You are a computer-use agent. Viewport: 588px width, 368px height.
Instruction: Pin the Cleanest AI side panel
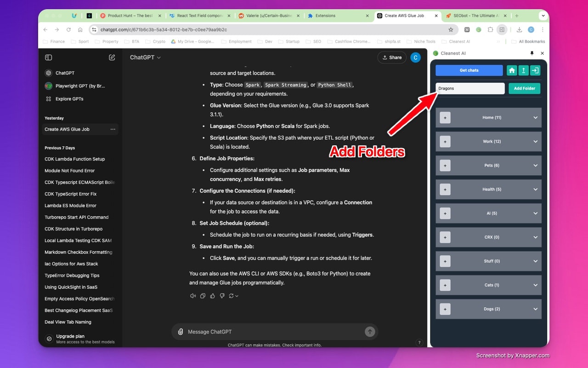tap(532, 53)
